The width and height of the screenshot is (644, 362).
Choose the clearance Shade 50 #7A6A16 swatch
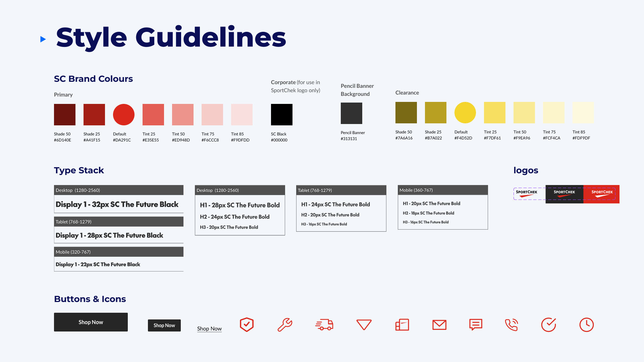click(x=406, y=113)
